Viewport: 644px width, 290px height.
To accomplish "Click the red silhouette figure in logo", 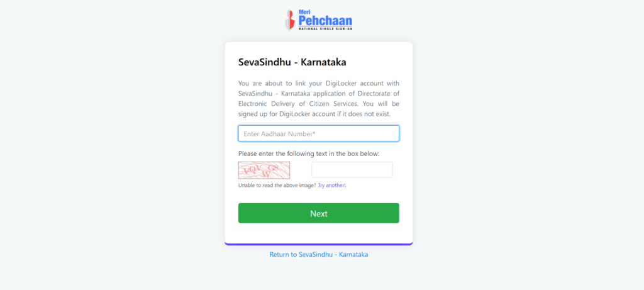I will tap(291, 20).
